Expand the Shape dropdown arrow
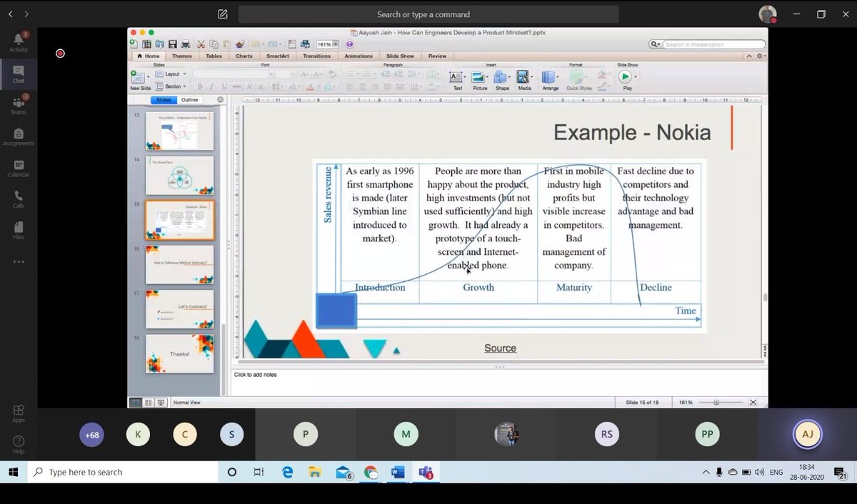The image size is (857, 504). pyautogui.click(x=511, y=77)
